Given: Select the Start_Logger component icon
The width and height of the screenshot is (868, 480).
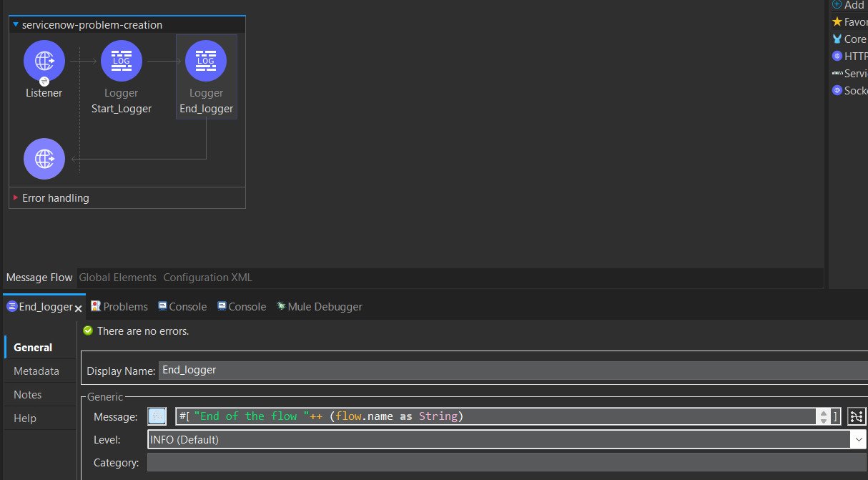Looking at the screenshot, I should [122, 61].
